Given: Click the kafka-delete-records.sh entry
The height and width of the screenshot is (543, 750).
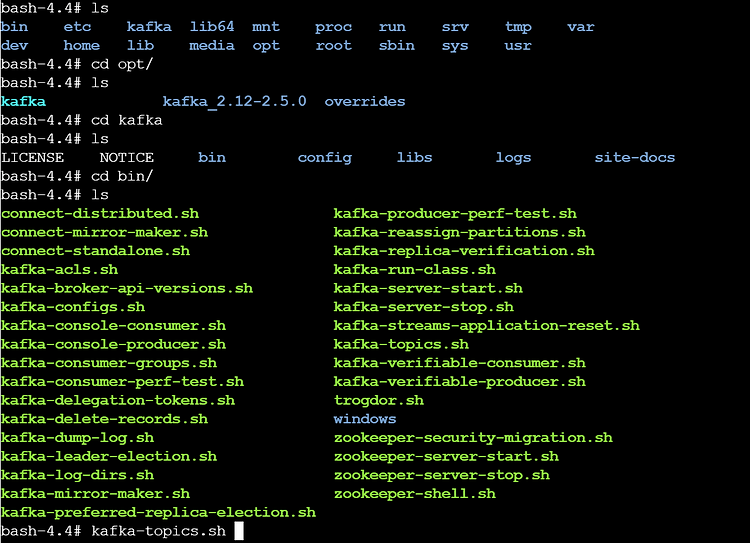Looking at the screenshot, I should point(104,419).
